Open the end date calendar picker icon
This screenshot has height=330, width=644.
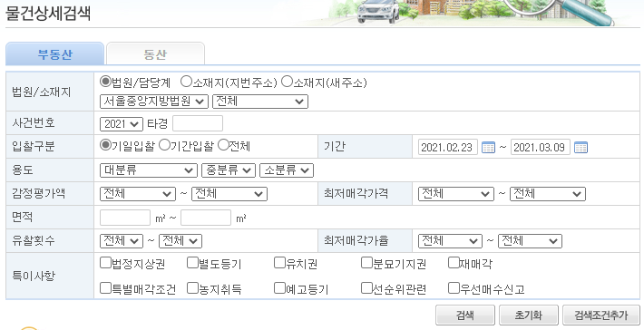(581, 147)
